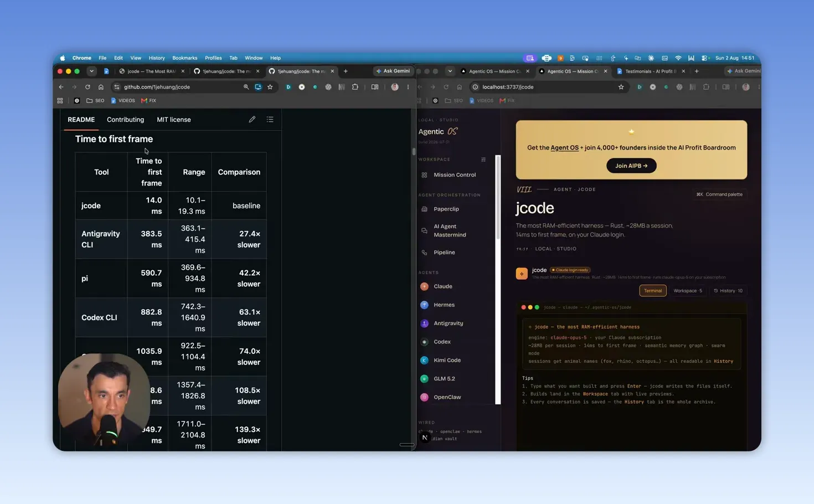Reload the GitHub jcode page
This screenshot has width=814, height=504.
coord(87,87)
